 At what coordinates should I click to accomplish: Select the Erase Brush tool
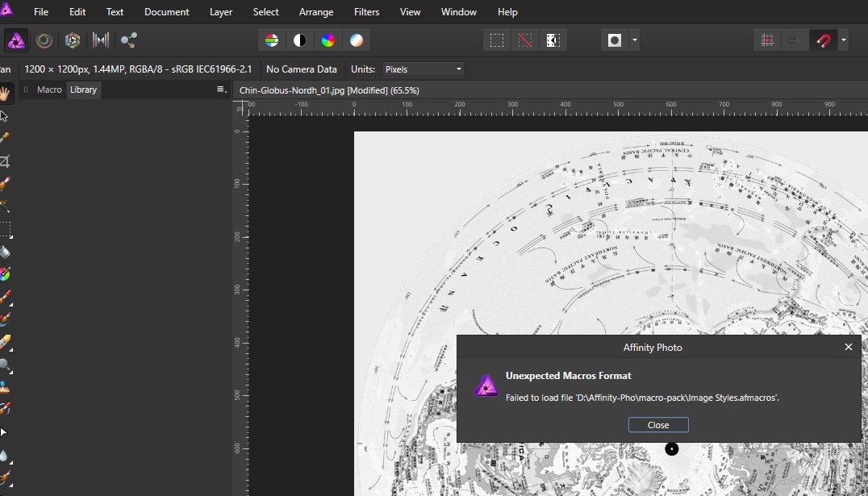[5, 343]
